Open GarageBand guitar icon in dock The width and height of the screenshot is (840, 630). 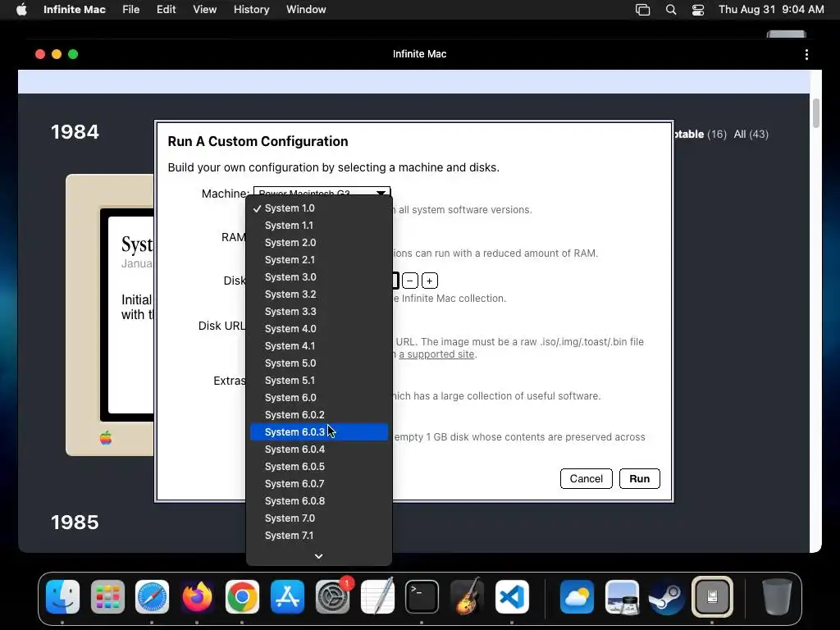coord(467,596)
